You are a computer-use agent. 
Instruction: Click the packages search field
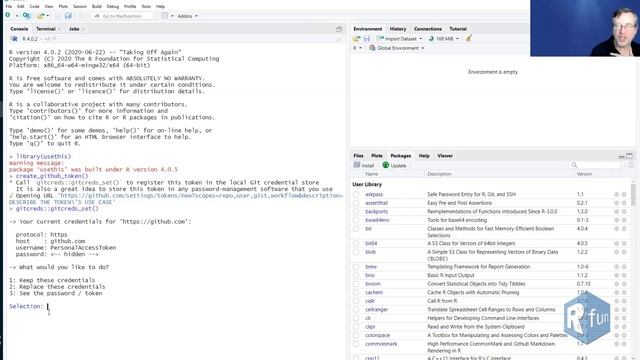[x=596, y=165]
